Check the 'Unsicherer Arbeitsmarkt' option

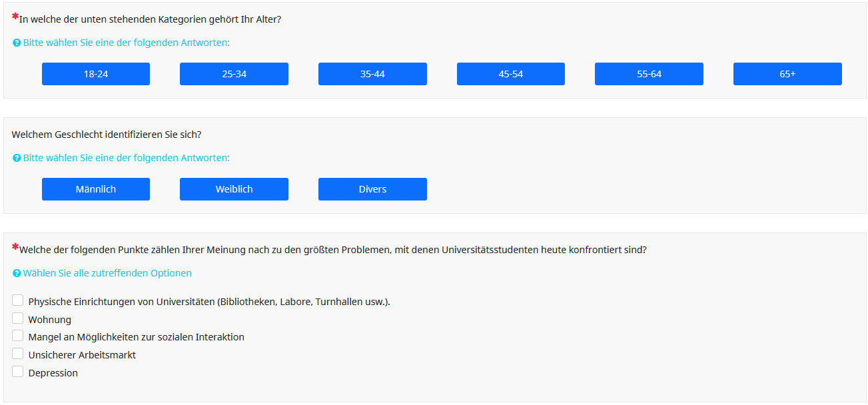[x=18, y=354]
